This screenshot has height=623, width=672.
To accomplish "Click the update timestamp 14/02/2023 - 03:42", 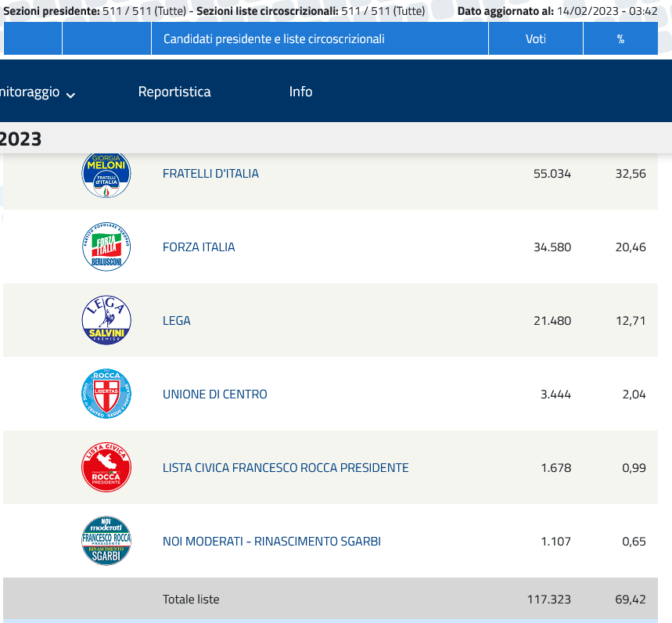I will point(607,11).
